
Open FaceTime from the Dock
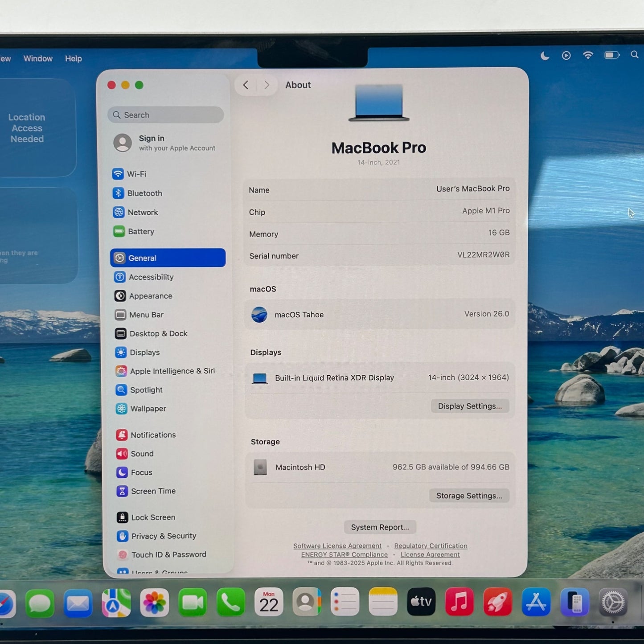click(x=193, y=603)
